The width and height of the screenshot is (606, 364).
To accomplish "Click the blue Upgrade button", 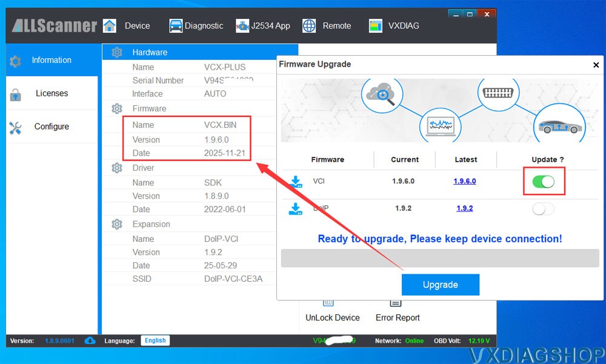I will (x=441, y=285).
